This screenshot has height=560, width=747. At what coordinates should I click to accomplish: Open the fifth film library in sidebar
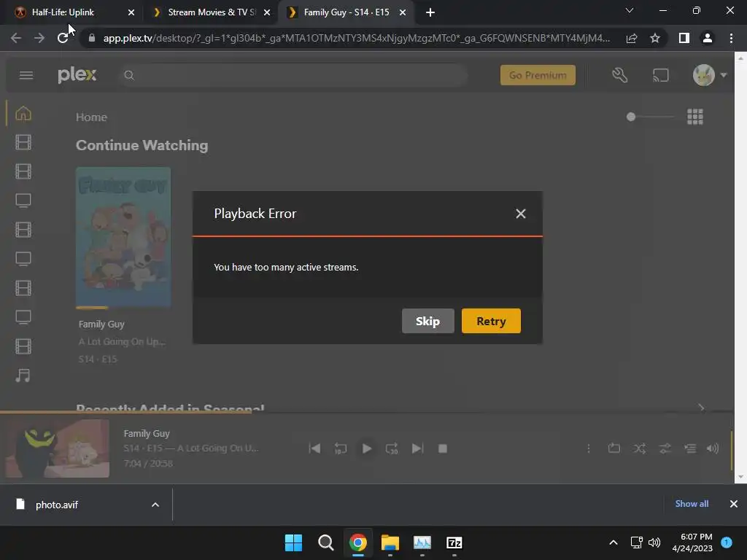click(x=23, y=346)
